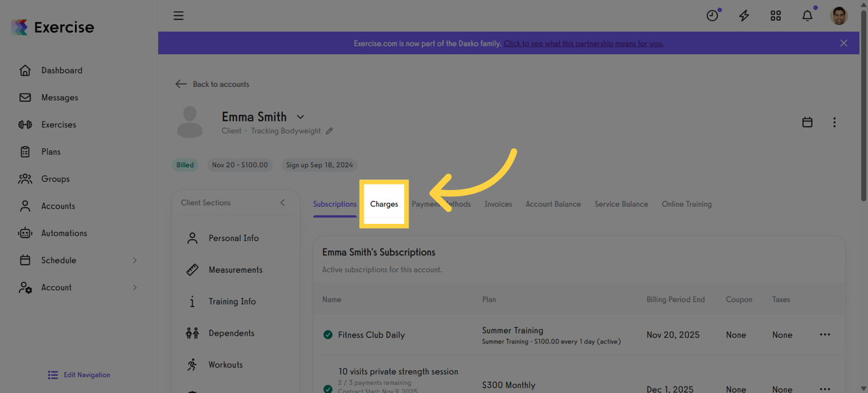Click the ellipsis on the Fitness Club Daily row

825,334
